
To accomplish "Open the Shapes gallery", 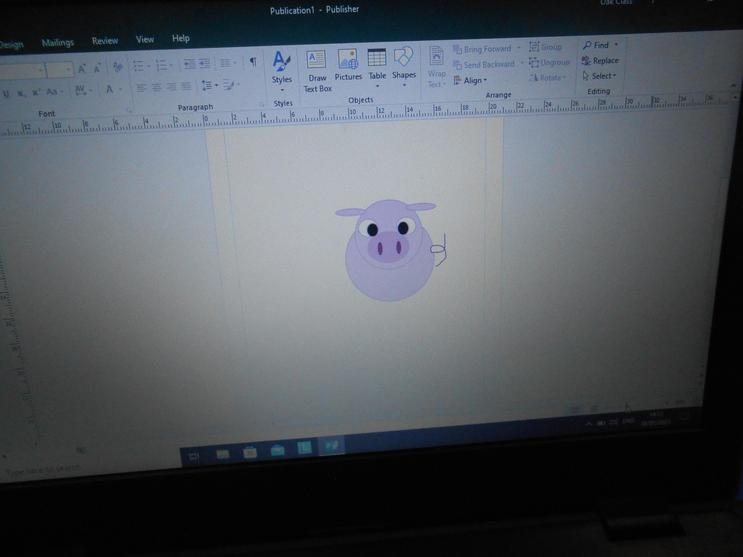I will pyautogui.click(x=404, y=67).
